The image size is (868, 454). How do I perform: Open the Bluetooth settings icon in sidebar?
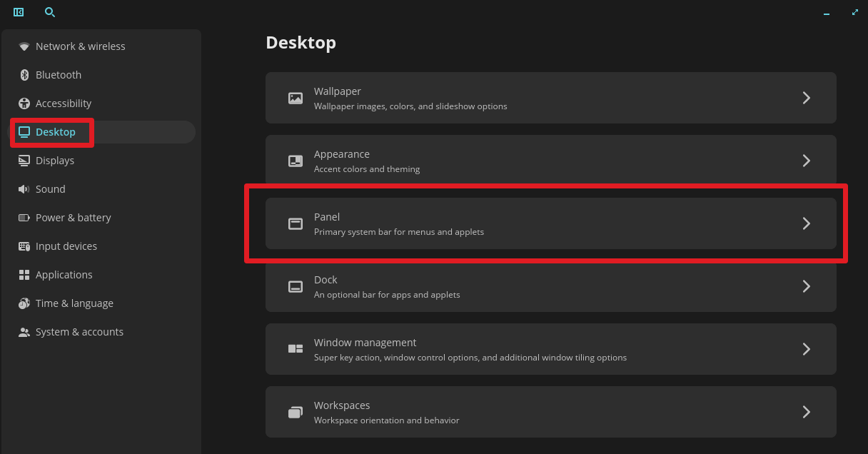pos(24,74)
